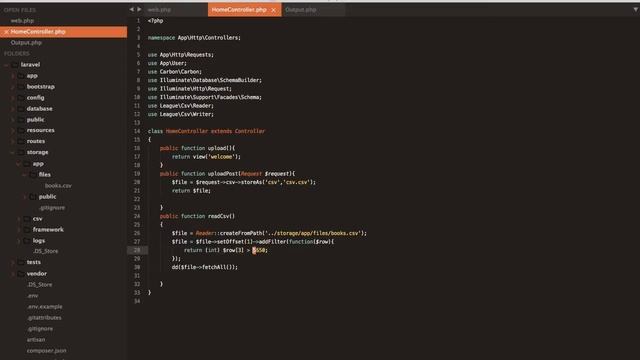Open books.csv in the files folder

58,186
